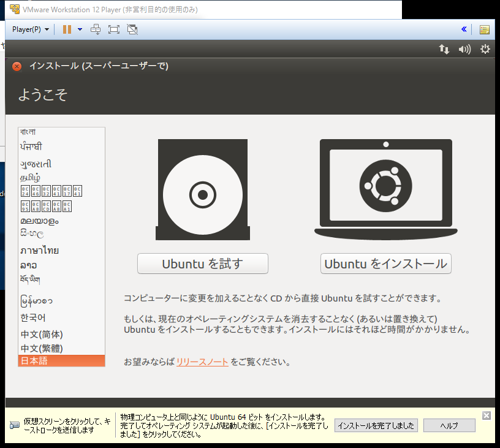
Task: Dismiss the yellow install hint bar
Action: point(487,416)
